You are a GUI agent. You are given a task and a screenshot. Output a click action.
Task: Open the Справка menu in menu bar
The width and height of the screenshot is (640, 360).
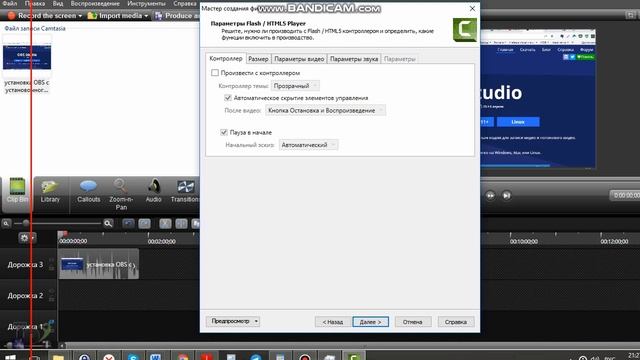[185, 3]
